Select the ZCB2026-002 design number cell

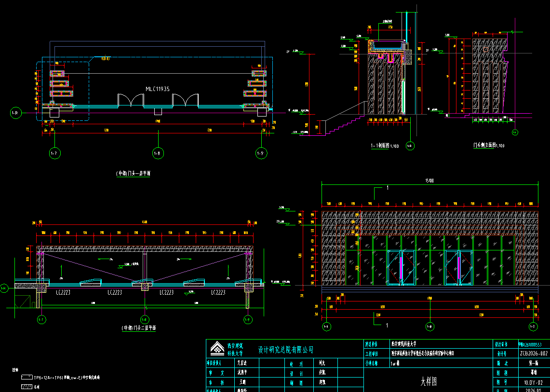coord(534,353)
